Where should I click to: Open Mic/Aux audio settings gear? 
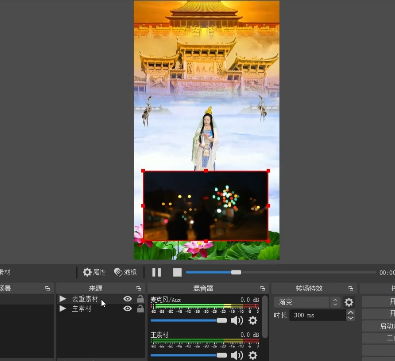coord(253,320)
